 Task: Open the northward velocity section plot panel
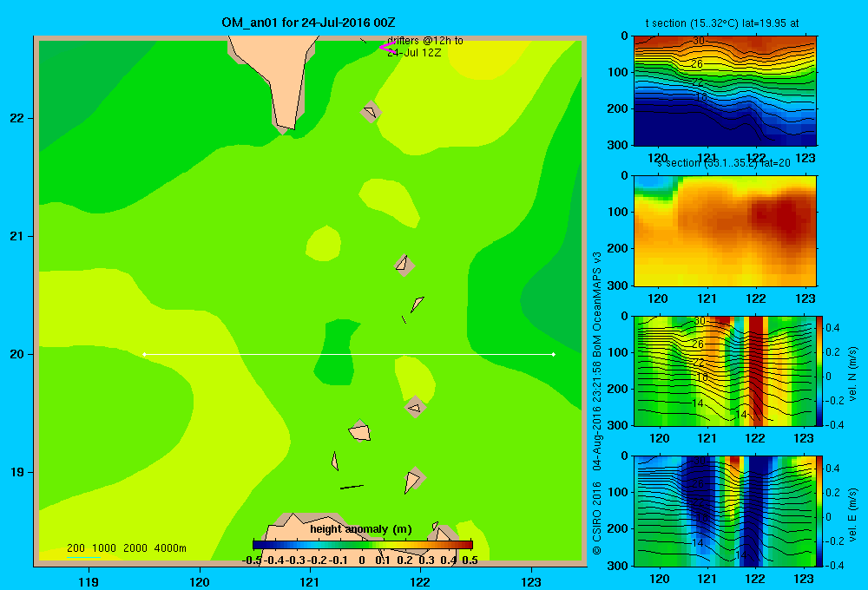point(725,370)
